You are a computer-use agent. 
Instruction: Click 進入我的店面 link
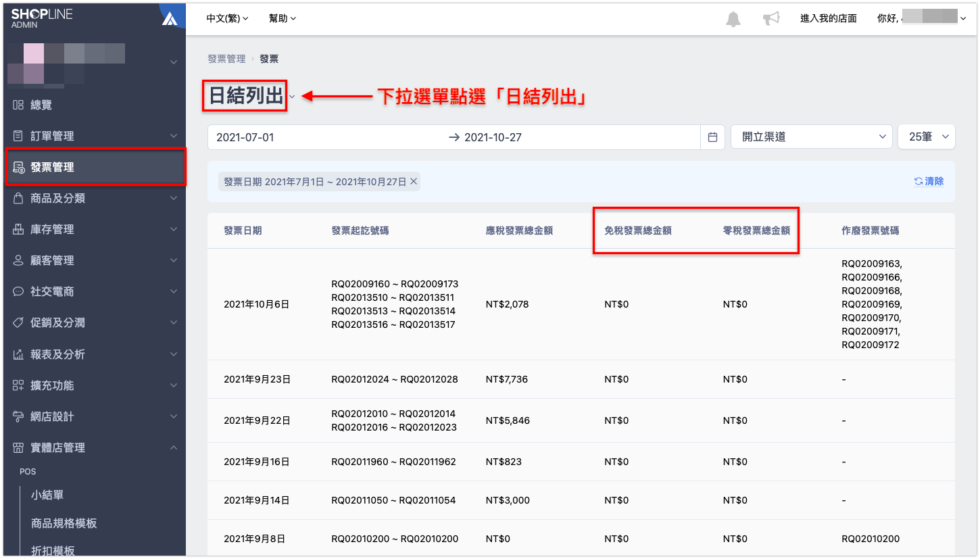(829, 18)
